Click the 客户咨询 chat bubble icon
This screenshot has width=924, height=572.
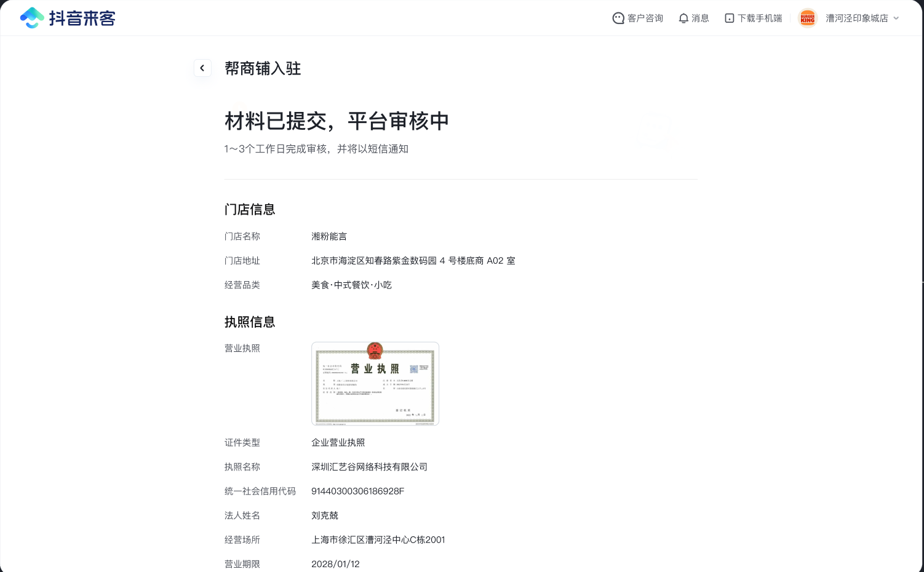coord(618,18)
